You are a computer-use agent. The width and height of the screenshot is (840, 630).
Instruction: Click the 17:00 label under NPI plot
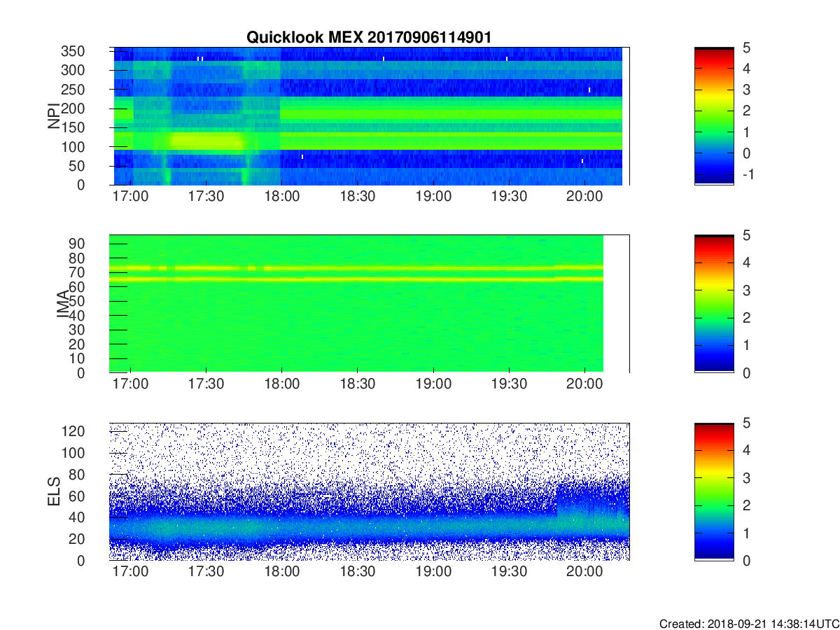coord(130,197)
